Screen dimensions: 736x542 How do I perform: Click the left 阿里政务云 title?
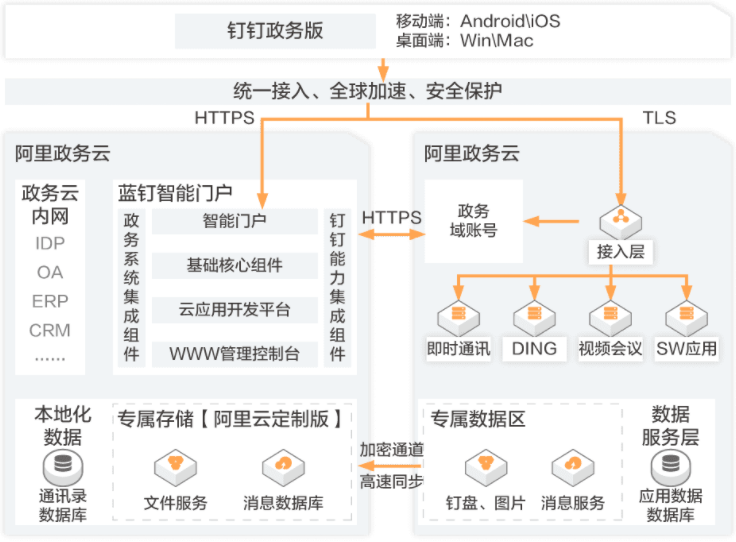62,153
